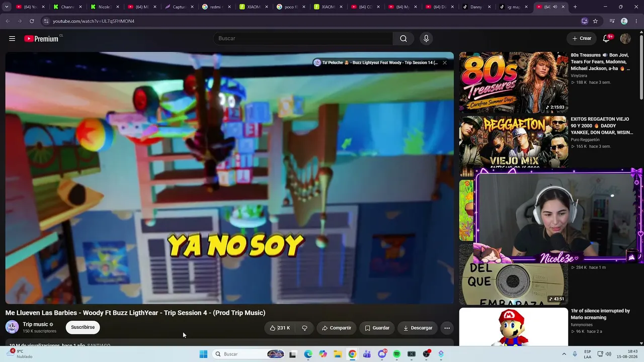Open File Explorer from the taskbar

(338, 354)
